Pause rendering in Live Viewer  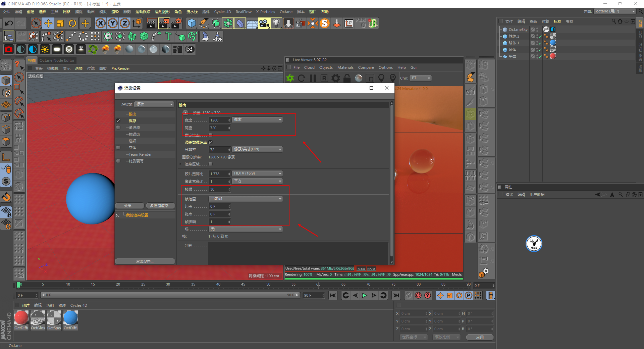pos(313,78)
